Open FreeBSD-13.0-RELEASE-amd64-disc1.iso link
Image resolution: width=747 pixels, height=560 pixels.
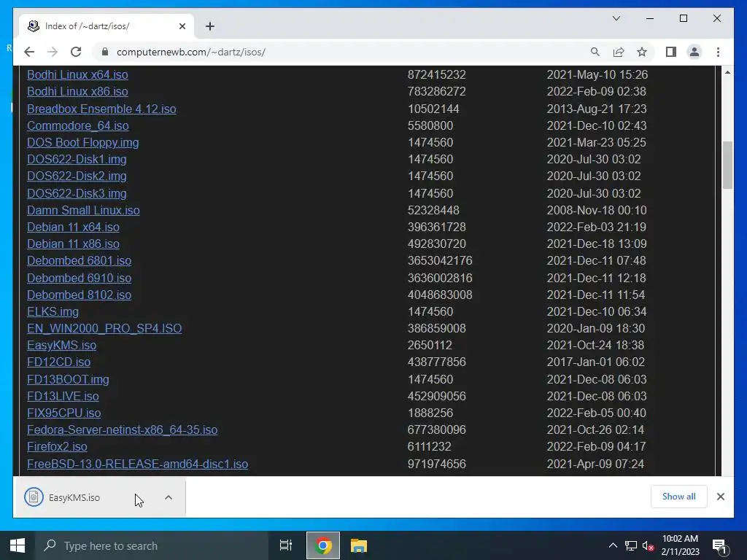tap(138, 464)
